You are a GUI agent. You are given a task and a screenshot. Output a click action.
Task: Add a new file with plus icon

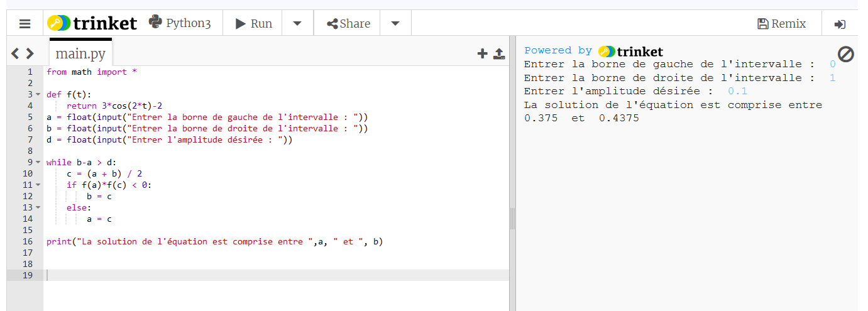coord(482,54)
